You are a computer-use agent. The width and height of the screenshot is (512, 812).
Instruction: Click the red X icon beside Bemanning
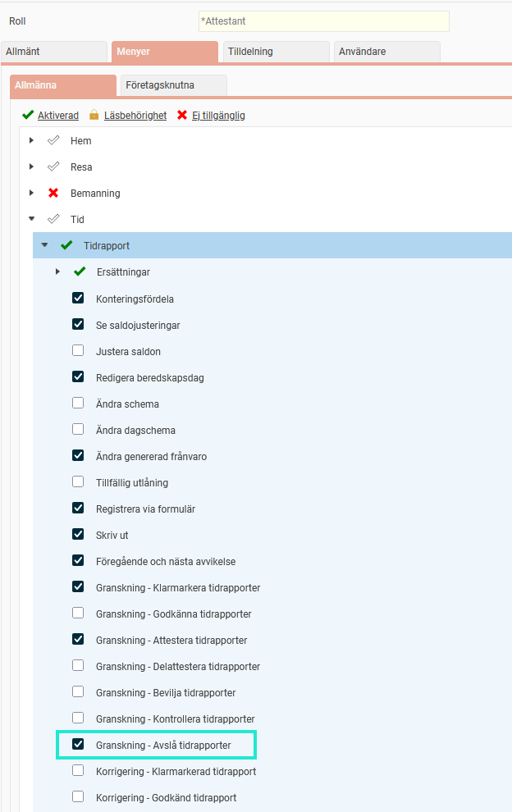53,194
